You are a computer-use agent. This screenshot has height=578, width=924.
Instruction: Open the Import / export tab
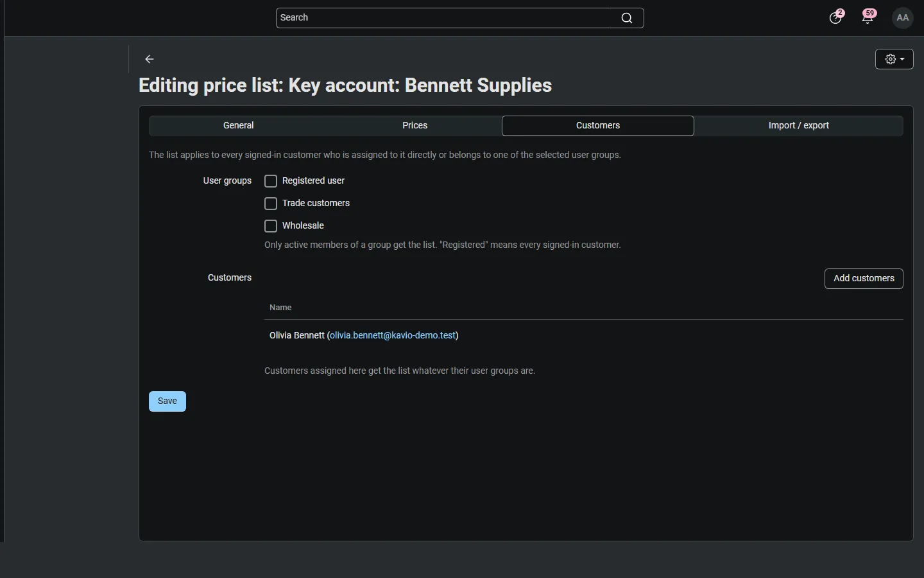tap(799, 126)
